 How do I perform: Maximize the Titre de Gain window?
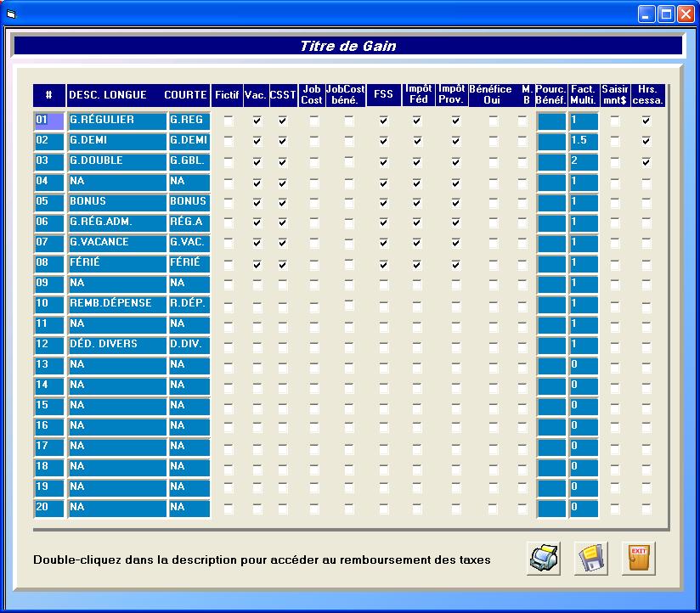pos(667,14)
